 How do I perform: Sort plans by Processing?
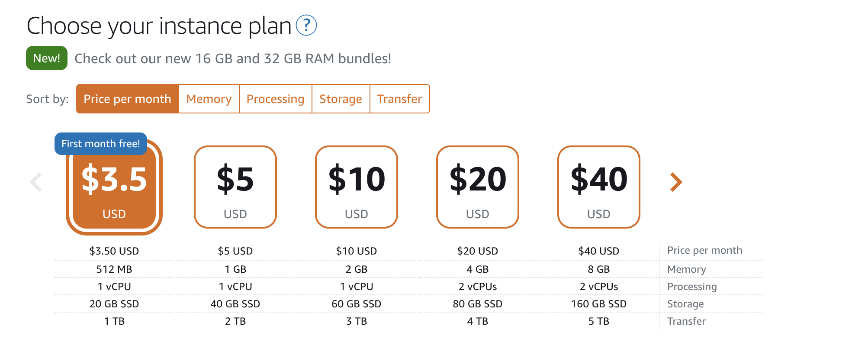coord(276,99)
